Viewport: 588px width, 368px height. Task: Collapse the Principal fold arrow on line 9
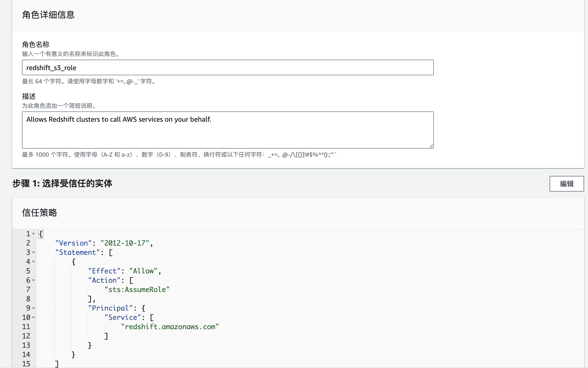pyautogui.click(x=33, y=308)
